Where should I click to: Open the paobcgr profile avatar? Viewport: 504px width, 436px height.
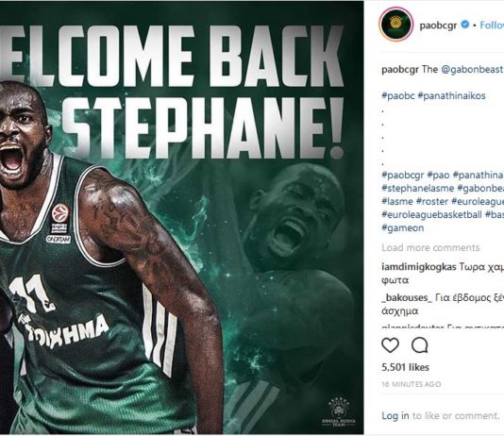pos(396,25)
